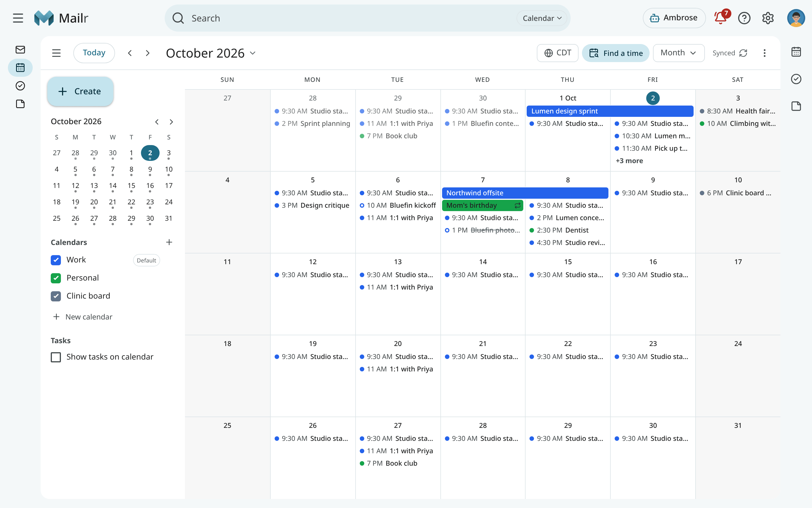Open Mom's birthday event
The image size is (812, 508).
pyautogui.click(x=482, y=205)
